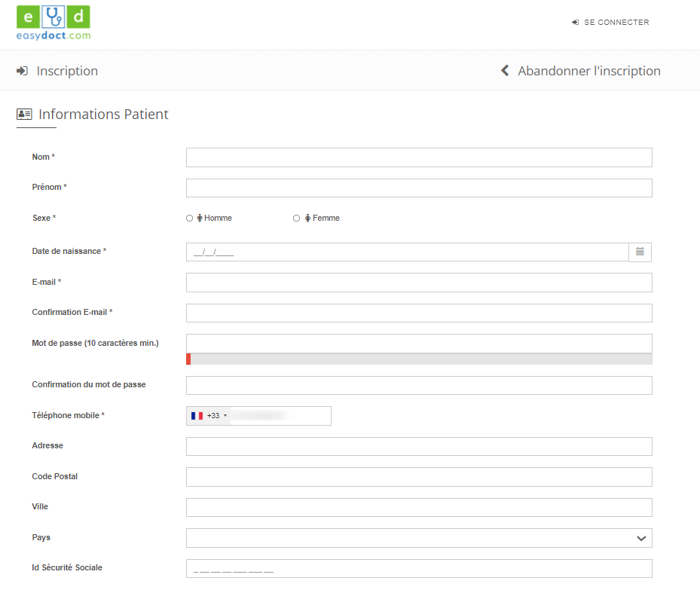Focus the Nom text field
700x596 pixels.
[x=419, y=157]
